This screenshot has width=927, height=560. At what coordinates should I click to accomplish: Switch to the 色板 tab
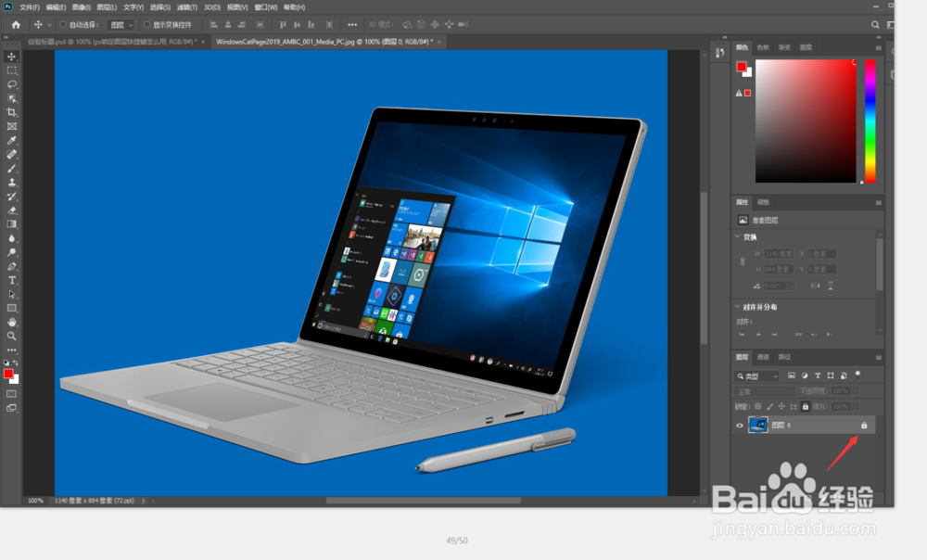coord(763,47)
